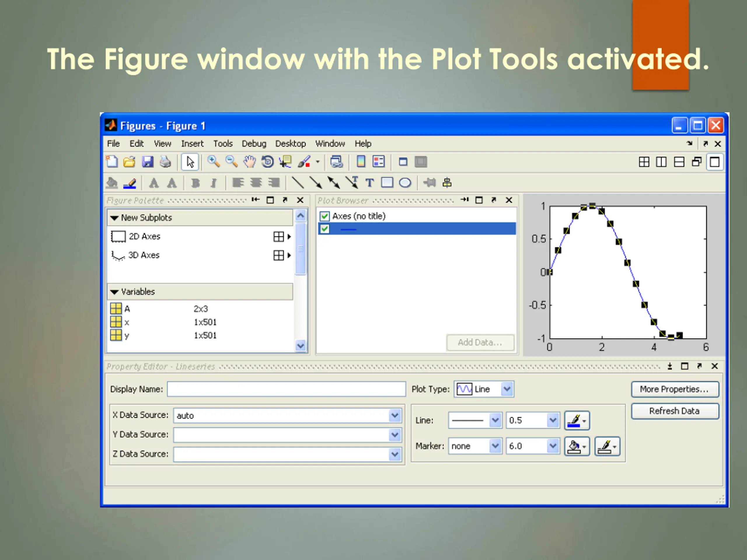Screen dimensions: 747x560
Task: Pick the line color swatch
Action: coord(577,421)
